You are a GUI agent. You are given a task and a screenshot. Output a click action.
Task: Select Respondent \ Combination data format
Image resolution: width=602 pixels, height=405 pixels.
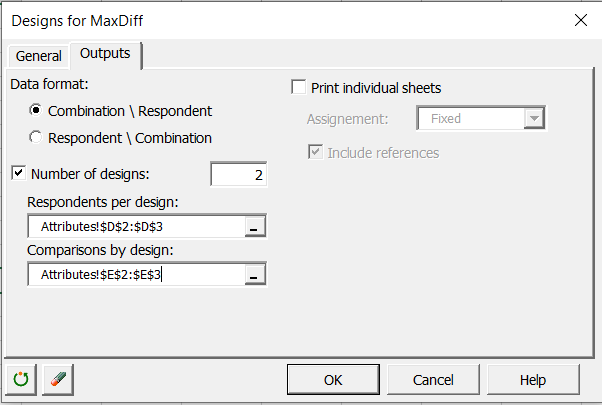(x=37, y=138)
